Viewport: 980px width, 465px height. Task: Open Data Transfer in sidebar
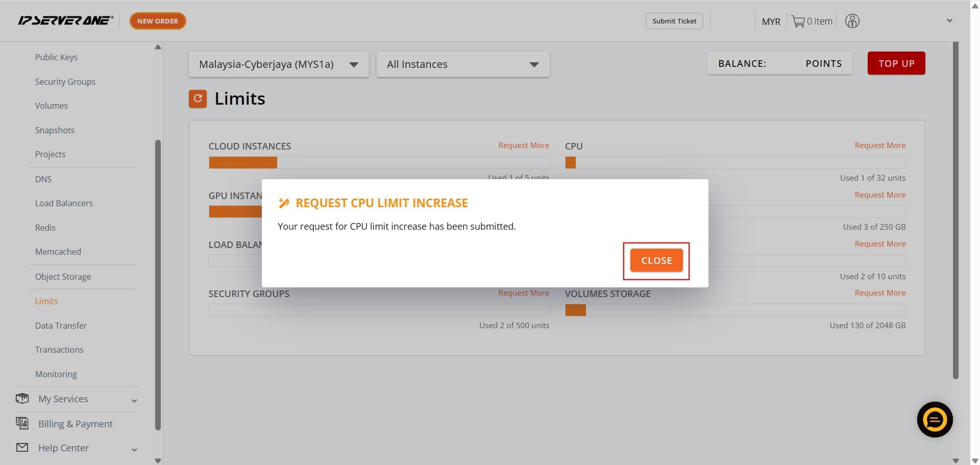[x=61, y=326]
